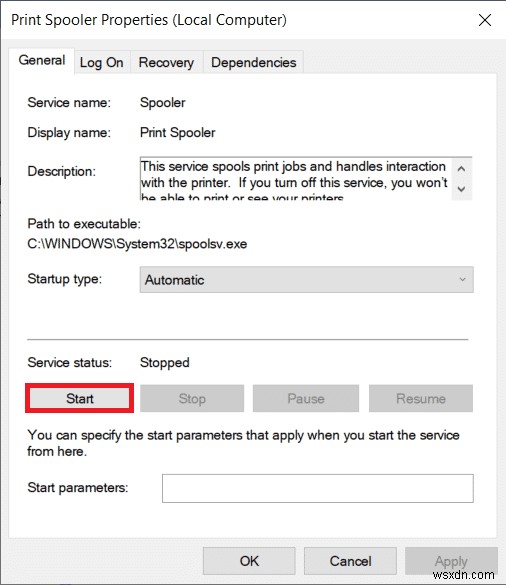The image size is (506, 585).
Task: Click the chevron on Startup type dropdown
Action: tap(462, 279)
